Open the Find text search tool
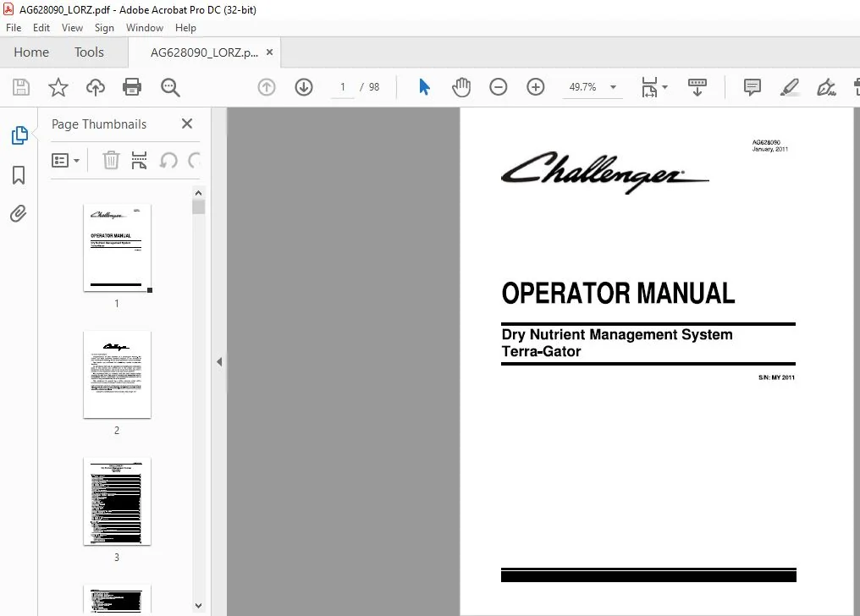Screen dimensions: 860x616 [x=170, y=87]
